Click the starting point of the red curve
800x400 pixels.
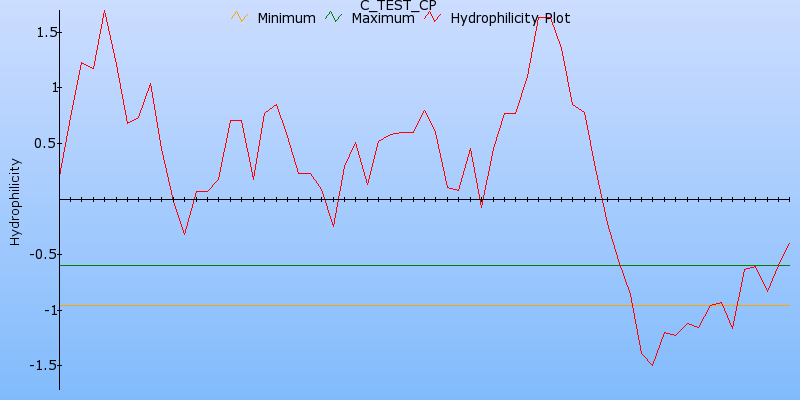pyautogui.click(x=60, y=175)
